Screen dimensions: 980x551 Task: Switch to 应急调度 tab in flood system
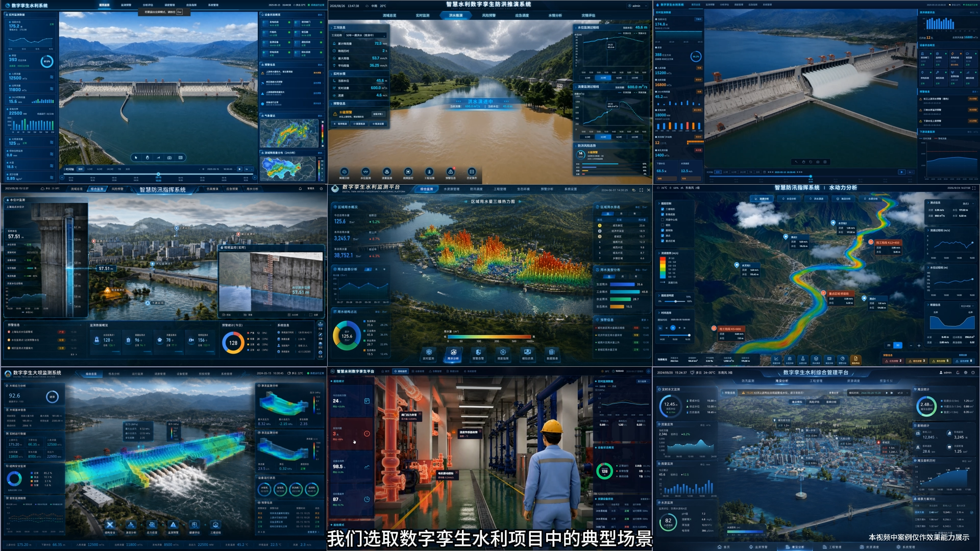pos(522,15)
